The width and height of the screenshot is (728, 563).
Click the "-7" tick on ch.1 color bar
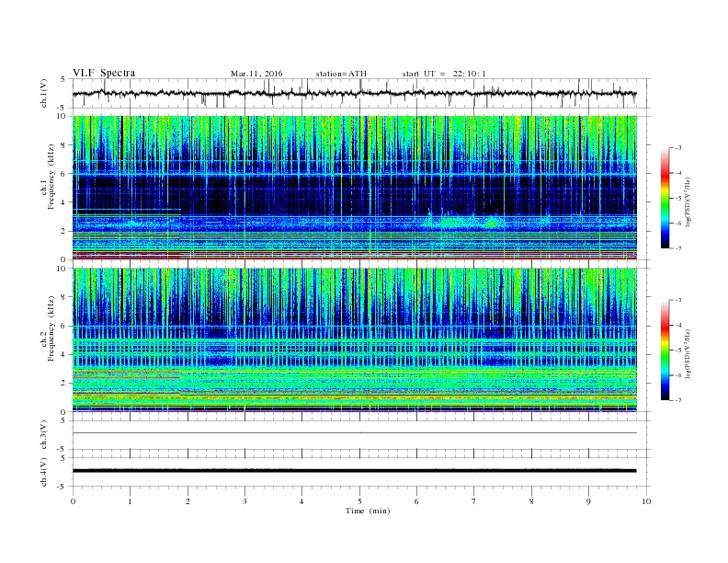677,248
